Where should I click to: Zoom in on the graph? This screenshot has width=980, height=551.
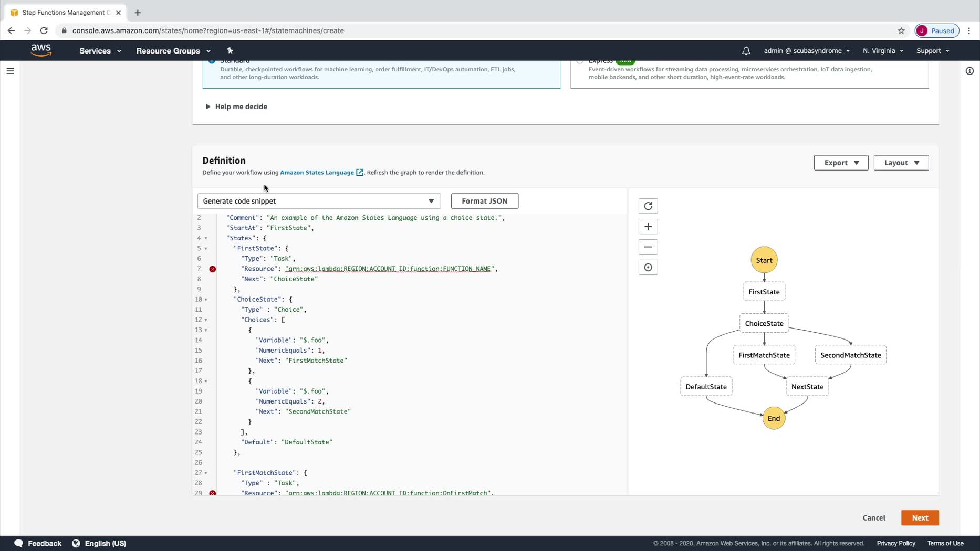point(648,227)
